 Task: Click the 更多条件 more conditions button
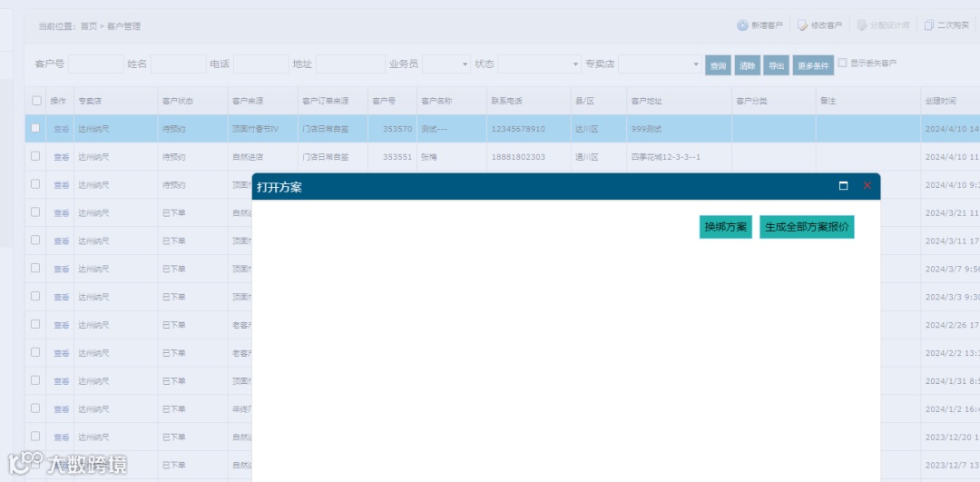(813, 65)
